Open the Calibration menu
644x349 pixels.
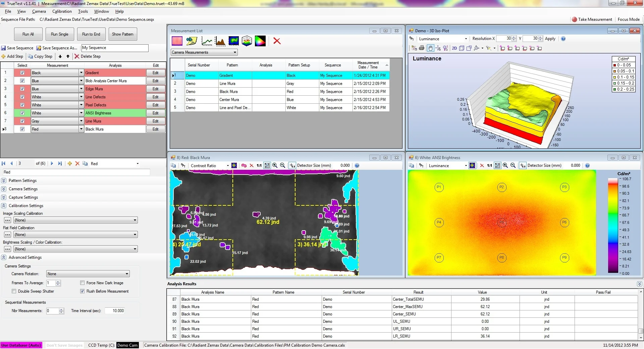[62, 11]
